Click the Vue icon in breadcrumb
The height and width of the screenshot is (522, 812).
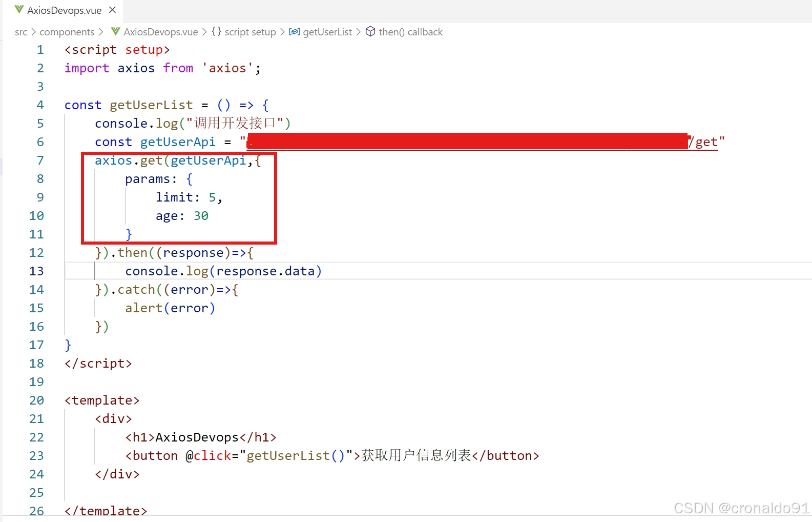116,31
